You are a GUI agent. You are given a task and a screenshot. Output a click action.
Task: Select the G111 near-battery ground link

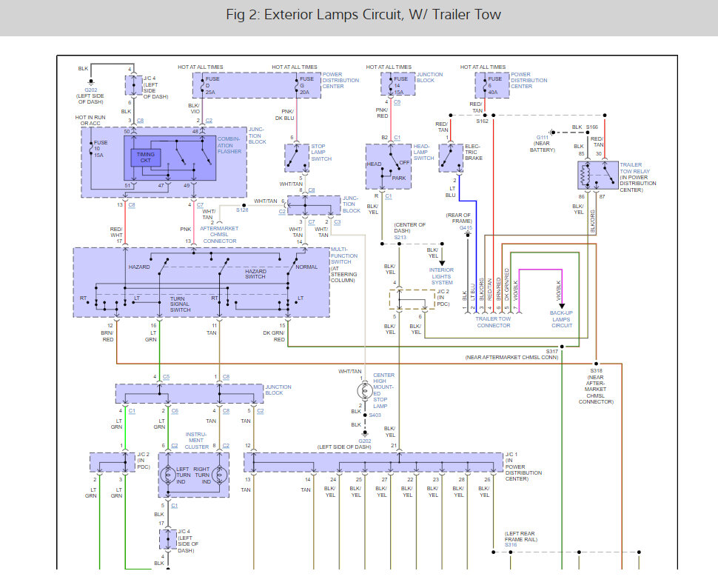pos(542,138)
